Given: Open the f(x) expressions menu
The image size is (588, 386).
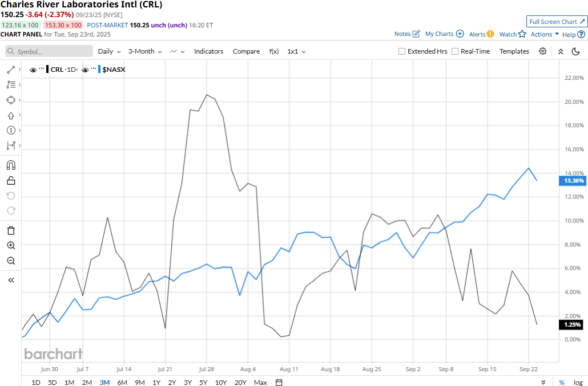Looking at the screenshot, I should 274,51.
